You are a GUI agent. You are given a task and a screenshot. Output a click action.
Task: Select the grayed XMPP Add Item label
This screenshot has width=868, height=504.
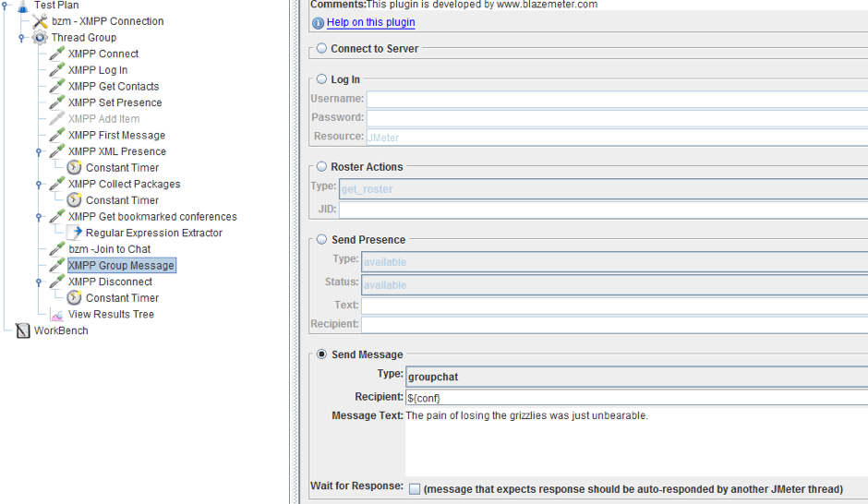(104, 119)
